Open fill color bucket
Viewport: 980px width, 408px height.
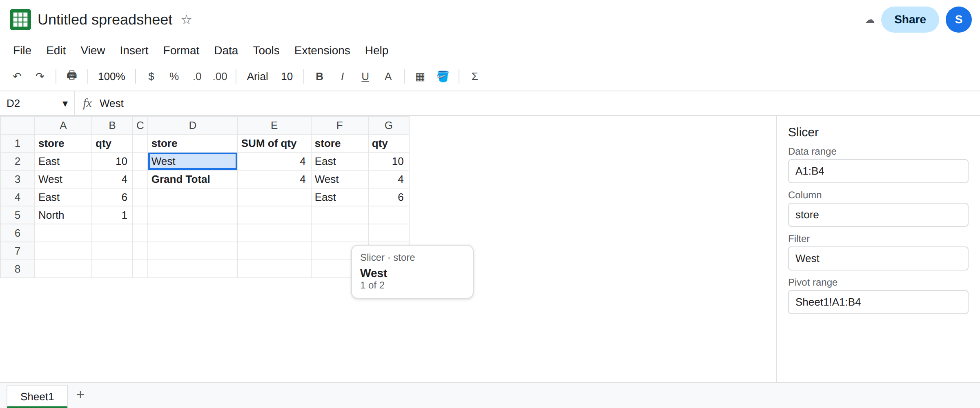tap(443, 76)
